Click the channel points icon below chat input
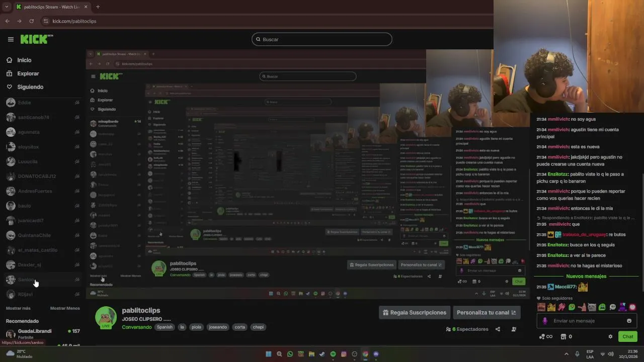 click(x=545, y=337)
